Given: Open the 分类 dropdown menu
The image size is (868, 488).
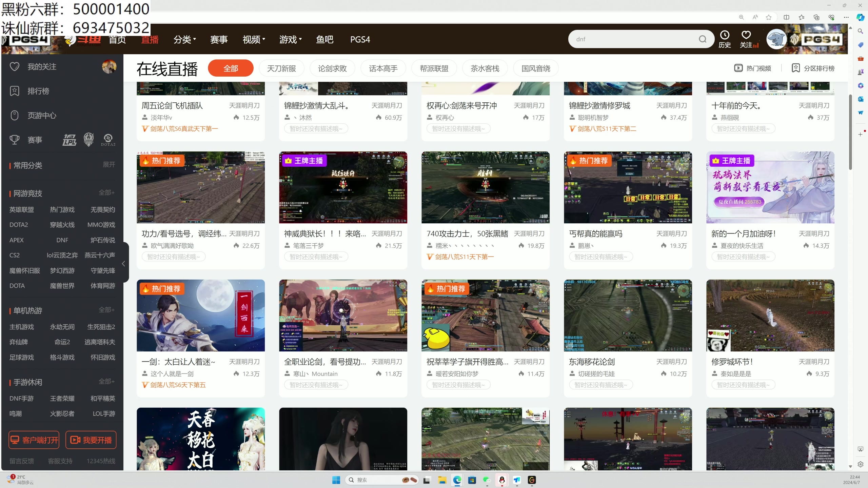Looking at the screenshot, I should 184,39.
